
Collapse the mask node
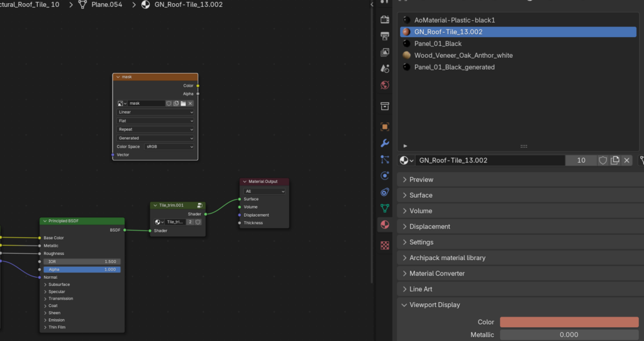point(118,77)
